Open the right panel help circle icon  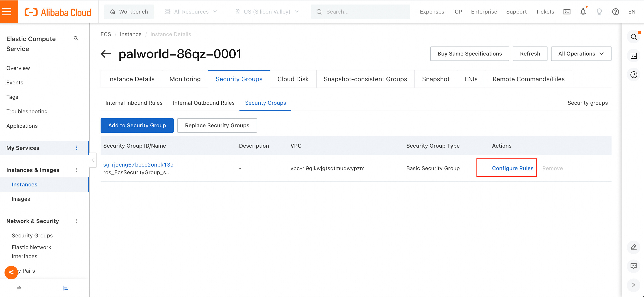point(634,74)
